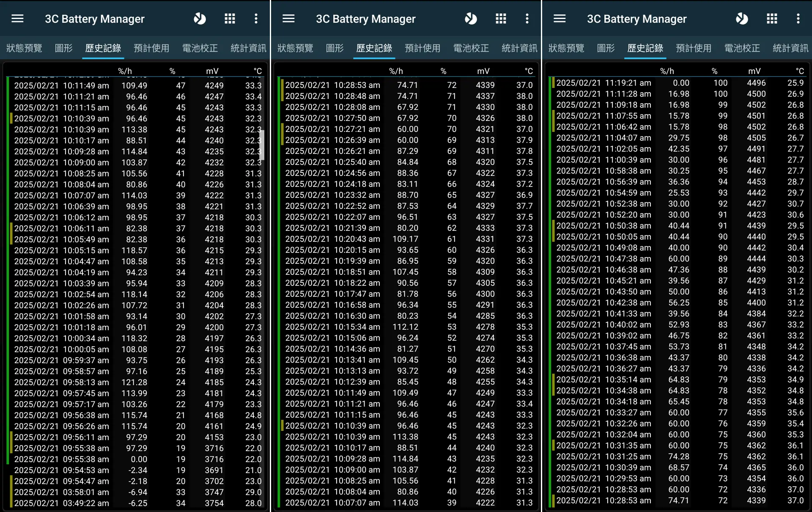Tap °C column header in right panel

(799, 71)
